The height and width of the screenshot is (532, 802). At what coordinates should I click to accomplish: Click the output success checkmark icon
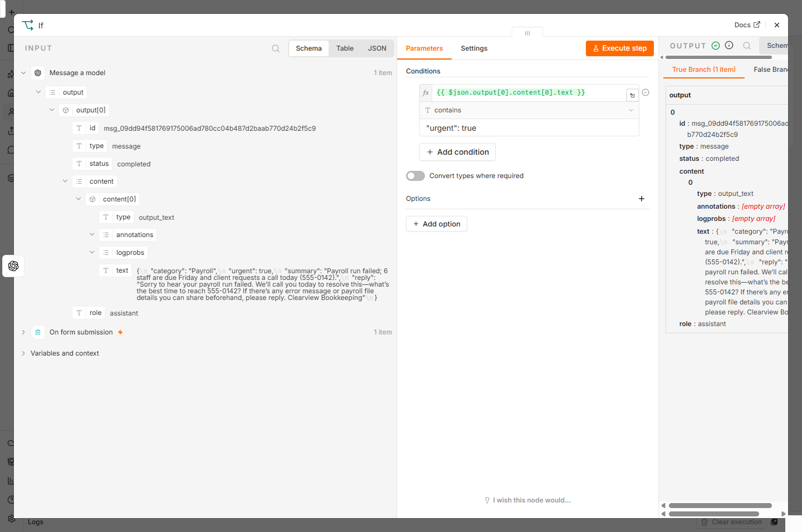pos(716,46)
